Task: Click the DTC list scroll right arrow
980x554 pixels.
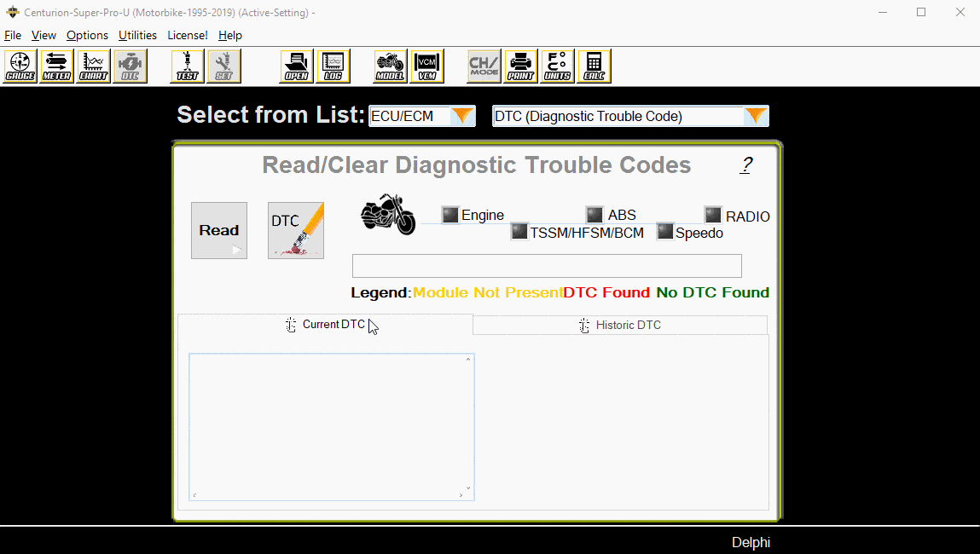Action: [461, 495]
